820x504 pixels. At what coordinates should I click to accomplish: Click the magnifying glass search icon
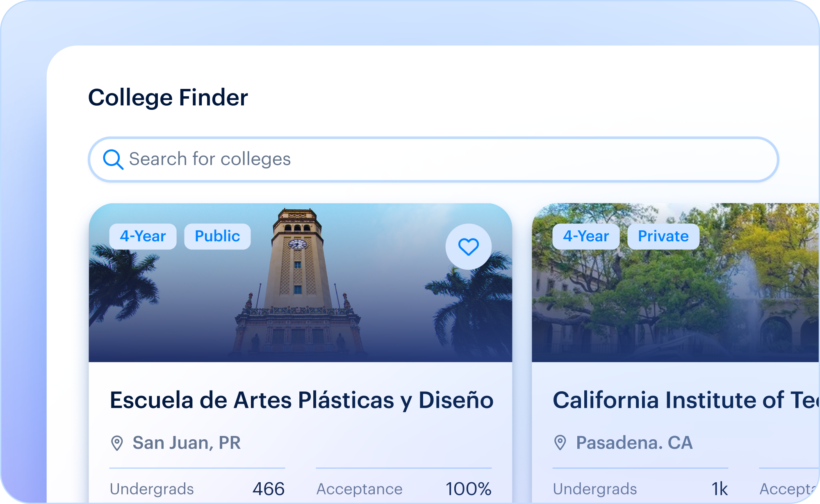pos(113,159)
